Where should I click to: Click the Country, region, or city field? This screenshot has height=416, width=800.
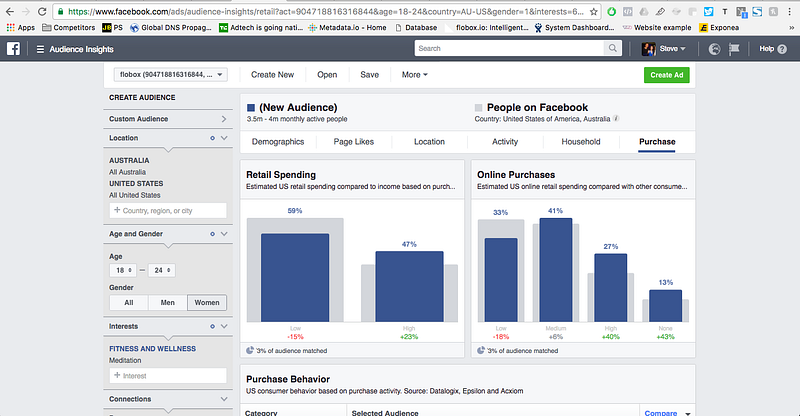pos(168,210)
